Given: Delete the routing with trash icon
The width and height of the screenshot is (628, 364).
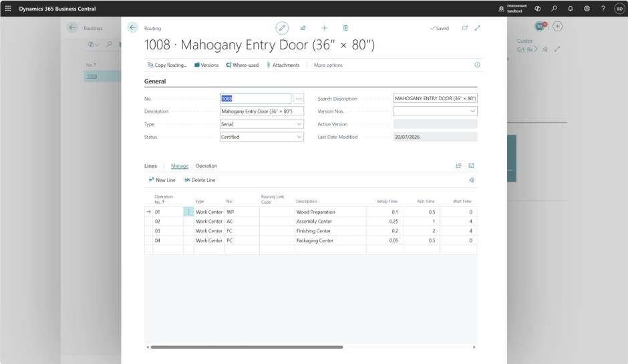Looking at the screenshot, I should pos(345,28).
